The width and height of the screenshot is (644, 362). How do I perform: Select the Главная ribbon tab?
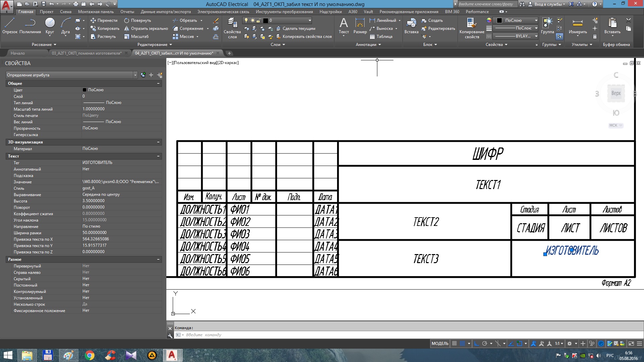click(x=25, y=11)
